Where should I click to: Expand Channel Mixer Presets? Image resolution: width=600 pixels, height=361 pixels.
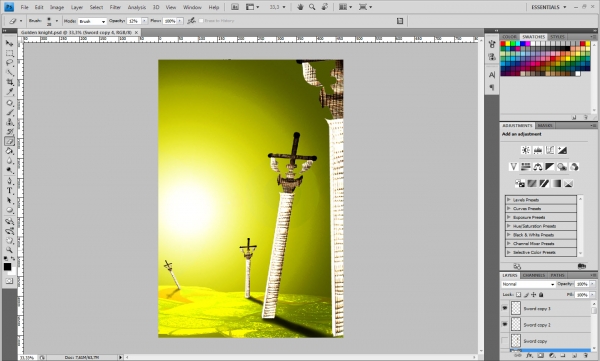[509, 243]
